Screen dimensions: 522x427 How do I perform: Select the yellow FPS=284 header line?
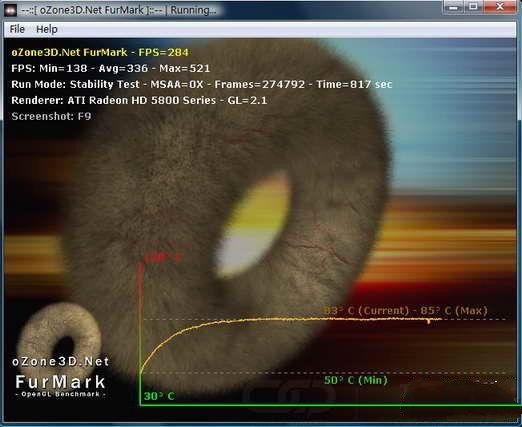click(100, 52)
